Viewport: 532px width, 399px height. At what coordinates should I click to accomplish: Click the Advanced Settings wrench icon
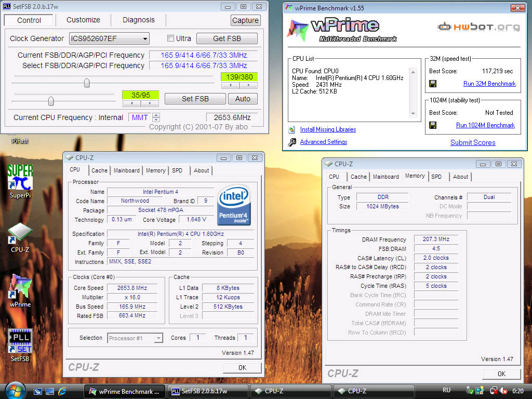292,142
